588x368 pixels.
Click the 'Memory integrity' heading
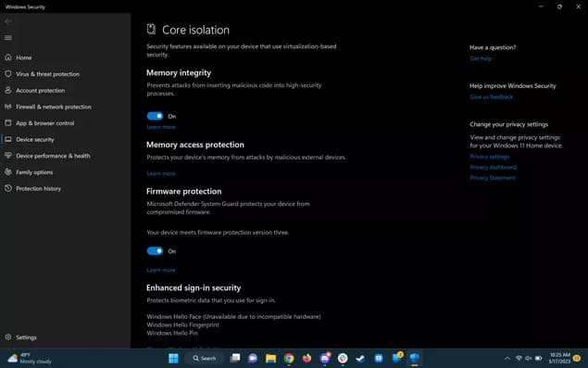[179, 73]
